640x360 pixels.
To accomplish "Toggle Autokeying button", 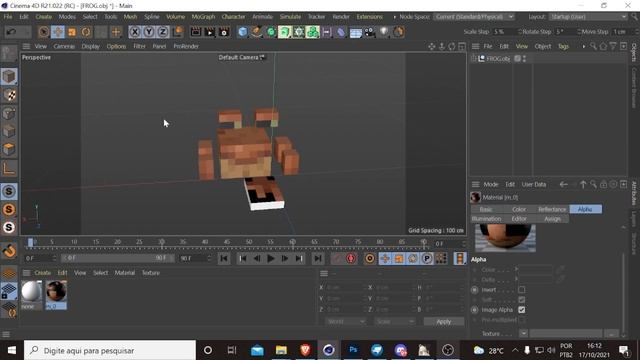I will [x=351, y=258].
